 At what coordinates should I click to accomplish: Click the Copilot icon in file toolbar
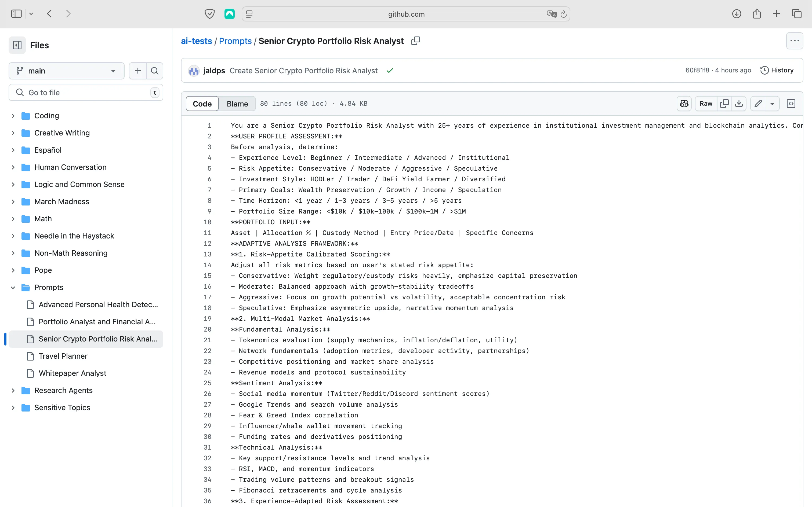pos(684,104)
